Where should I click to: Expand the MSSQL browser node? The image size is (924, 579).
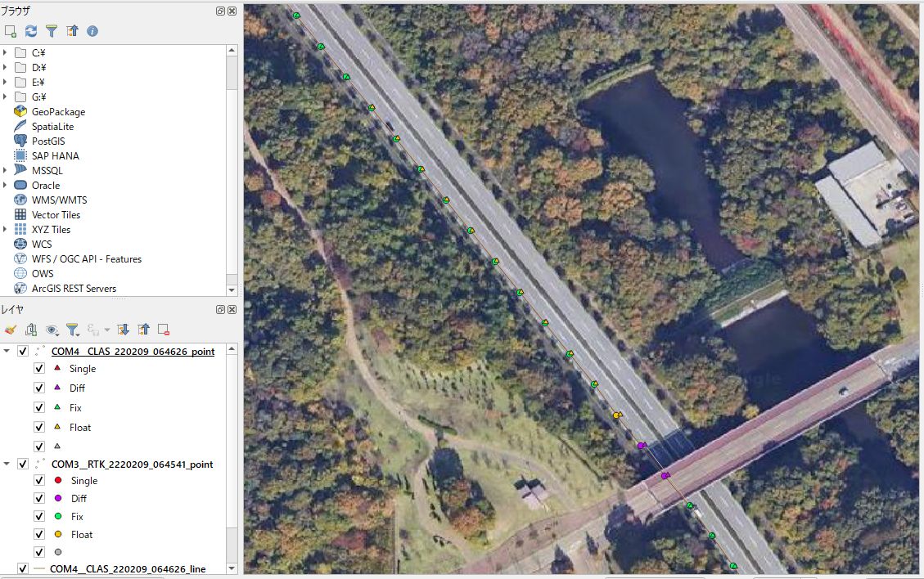6,170
